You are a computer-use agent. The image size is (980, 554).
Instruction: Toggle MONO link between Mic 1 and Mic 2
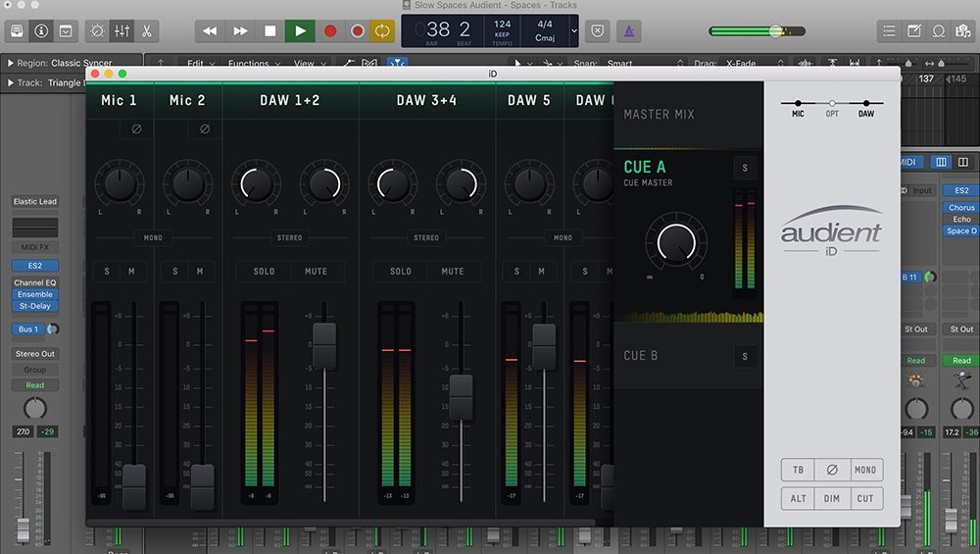click(x=153, y=237)
